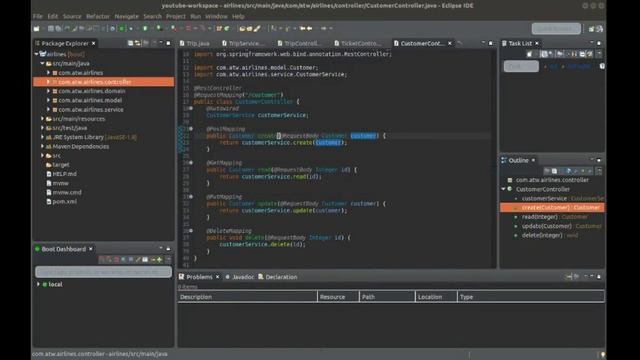Expand the com.atw.airlines.service package
This screenshot has height=360, width=640.
[48, 109]
